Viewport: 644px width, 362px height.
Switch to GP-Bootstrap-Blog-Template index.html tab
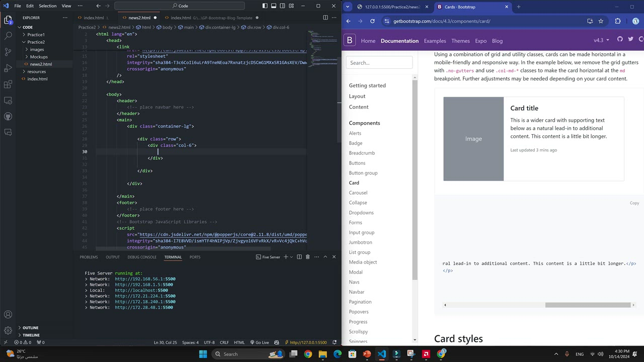pyautogui.click(x=211, y=18)
